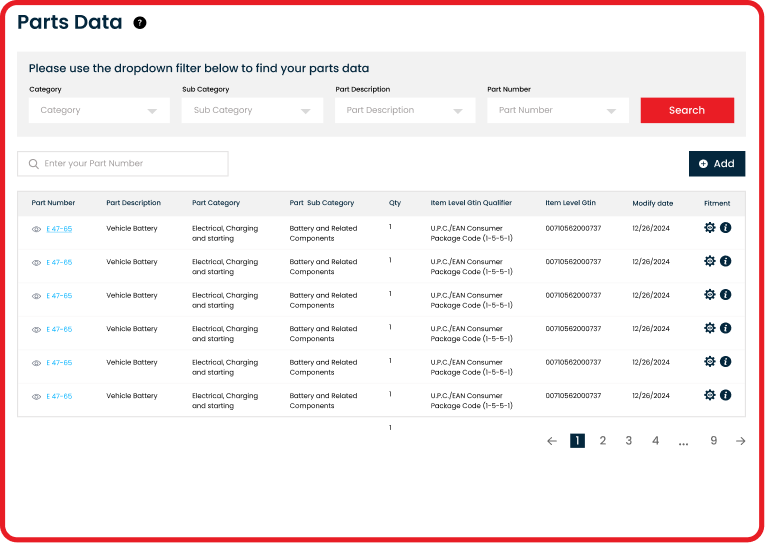Click the Part Category column header
This screenshot has height=543, width=765.
tap(216, 203)
